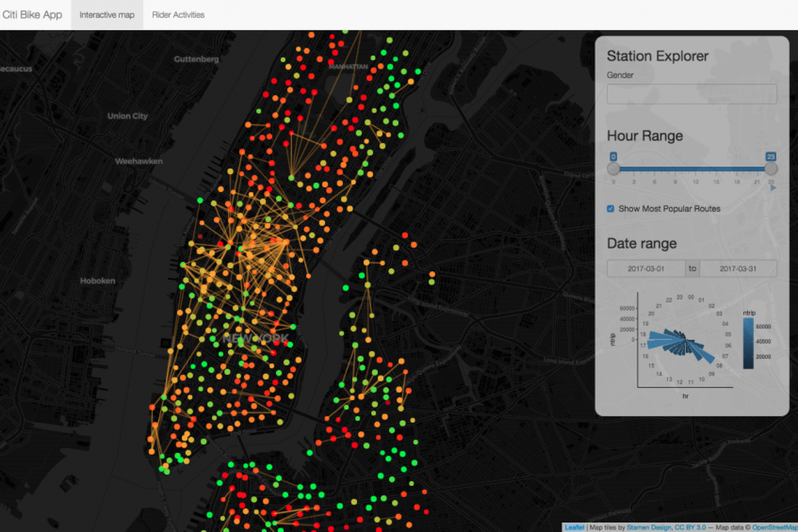Click the Weehawken map label

pos(138,162)
